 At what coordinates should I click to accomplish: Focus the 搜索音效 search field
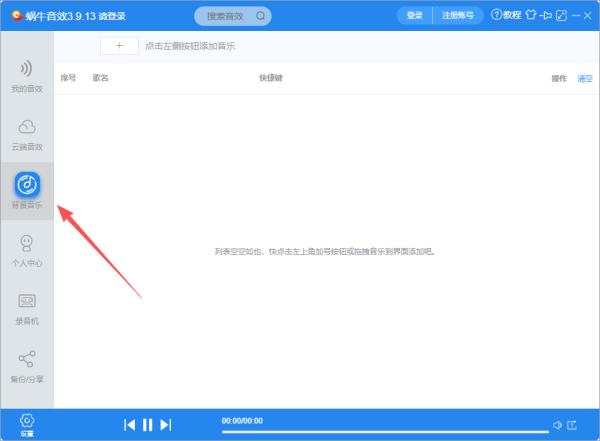[x=233, y=16]
